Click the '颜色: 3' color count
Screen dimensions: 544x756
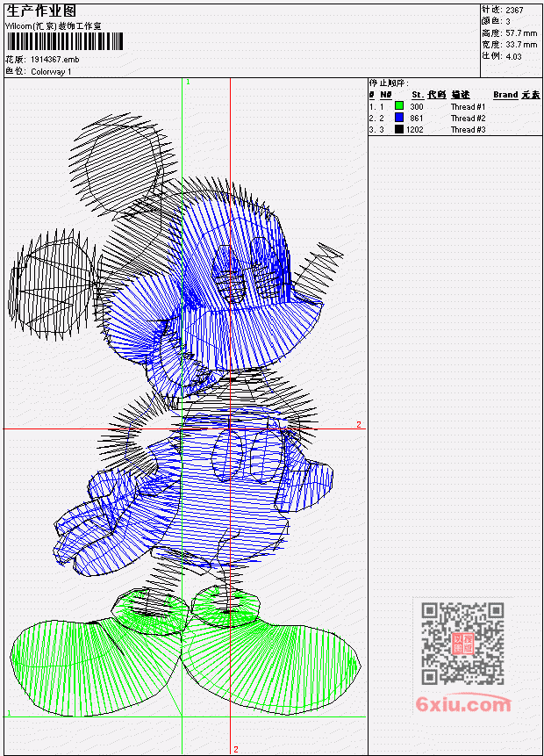(x=496, y=21)
